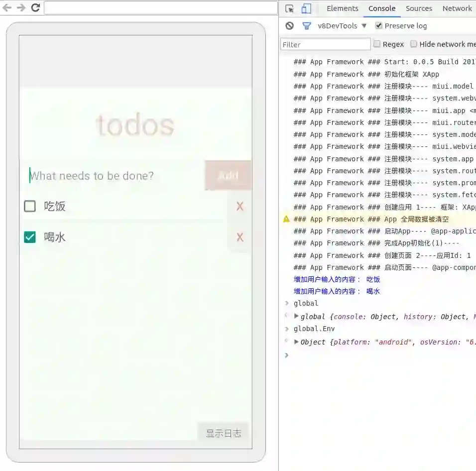Click the 启动App log line
476x471 pixels.
pyautogui.click(x=384, y=231)
